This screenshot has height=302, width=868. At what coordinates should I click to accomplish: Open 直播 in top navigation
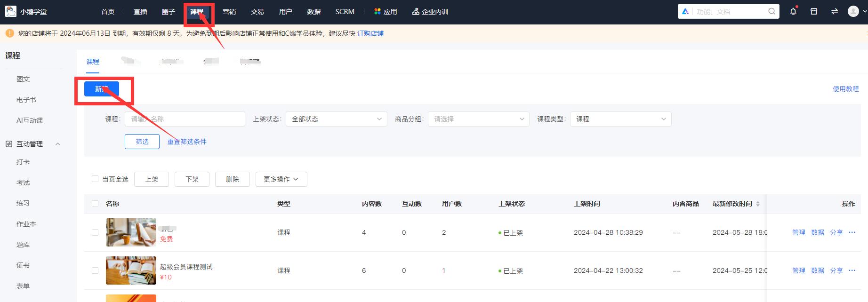pos(140,12)
